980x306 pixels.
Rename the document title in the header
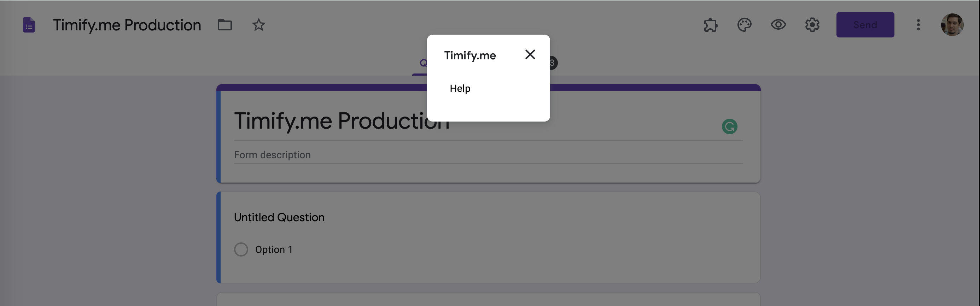pos(127,25)
